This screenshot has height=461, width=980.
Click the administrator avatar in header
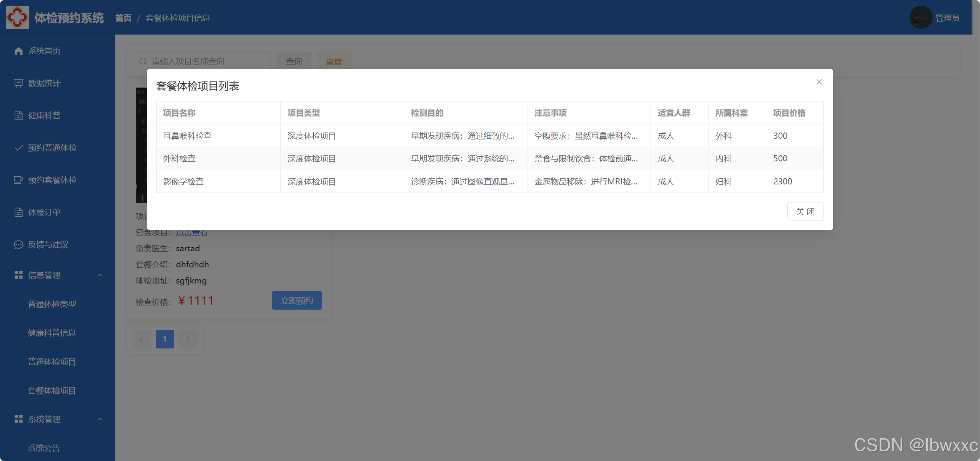920,18
